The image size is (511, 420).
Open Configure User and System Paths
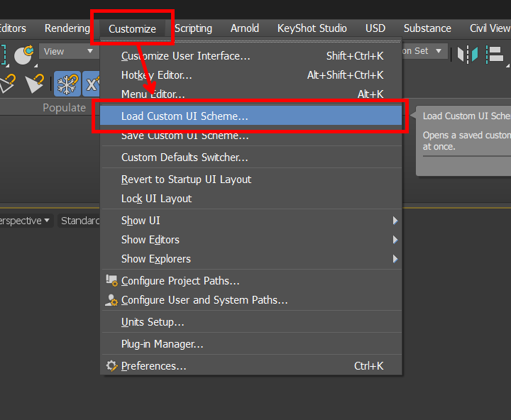coord(251,300)
